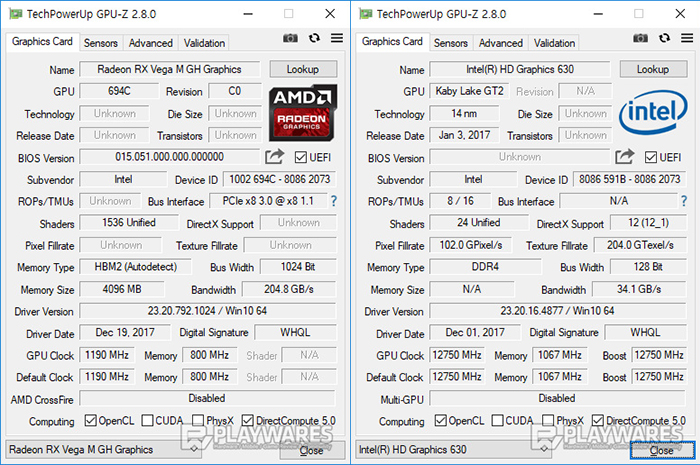Toggle the UEFI checkbox in the Radeon window
Screen dimensions: 700x465
(300, 158)
